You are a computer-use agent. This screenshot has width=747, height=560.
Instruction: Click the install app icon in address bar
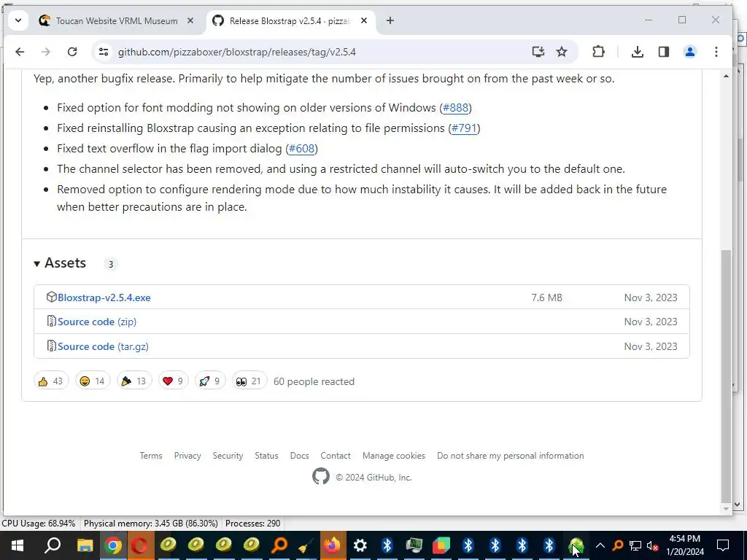point(538,52)
